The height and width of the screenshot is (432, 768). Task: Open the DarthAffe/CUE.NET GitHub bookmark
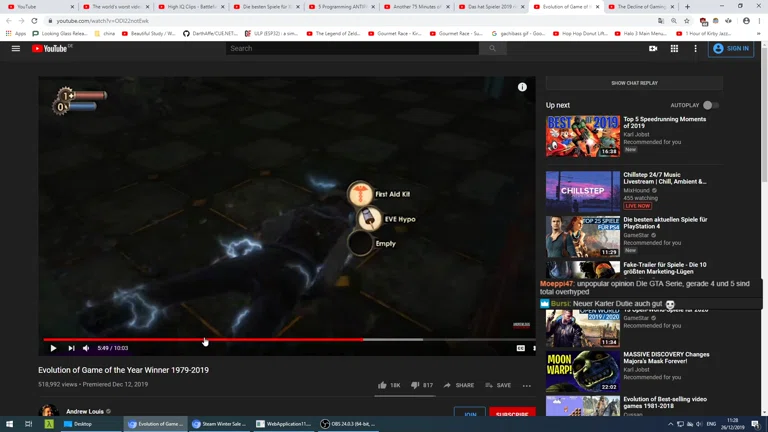[211, 34]
